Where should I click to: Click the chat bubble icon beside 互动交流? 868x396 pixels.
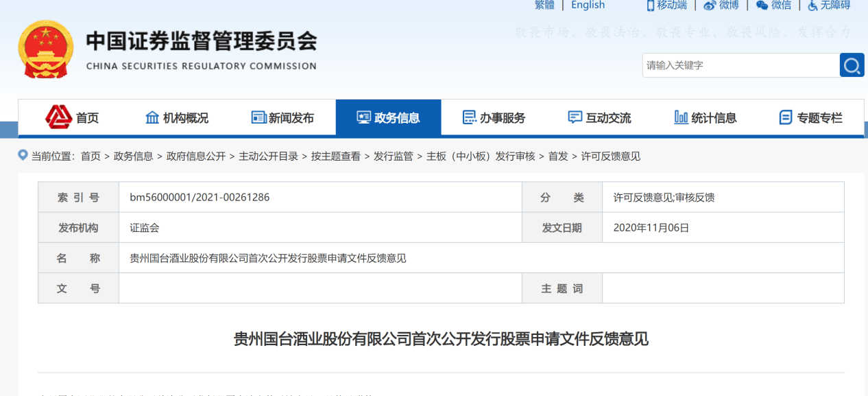(575, 117)
